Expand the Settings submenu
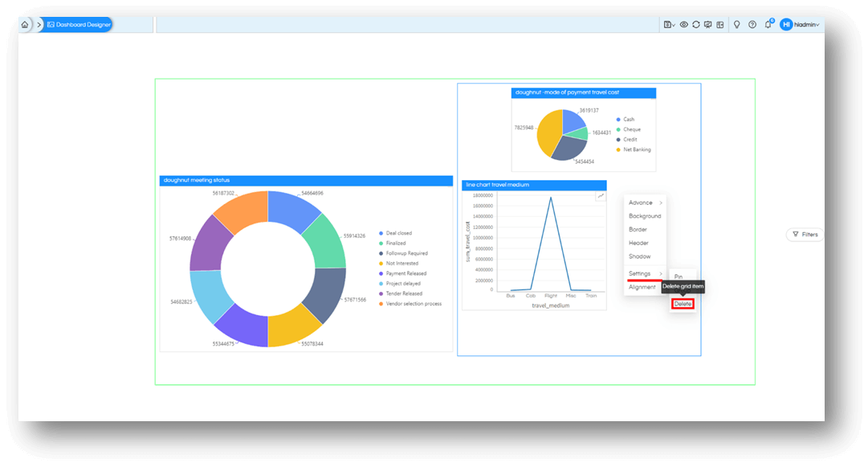 pyautogui.click(x=645, y=274)
